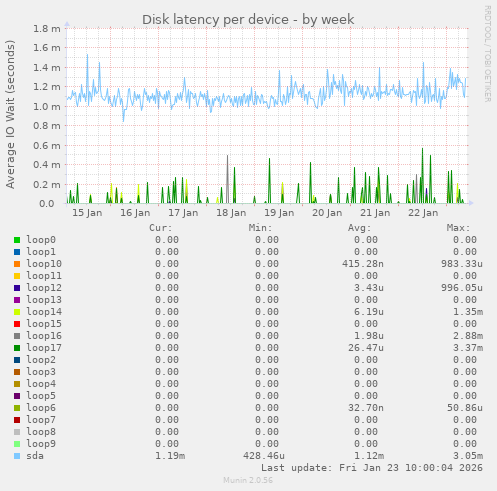Select the loop10 legend label
Viewport: 497px width, 491px height.
click(x=44, y=264)
